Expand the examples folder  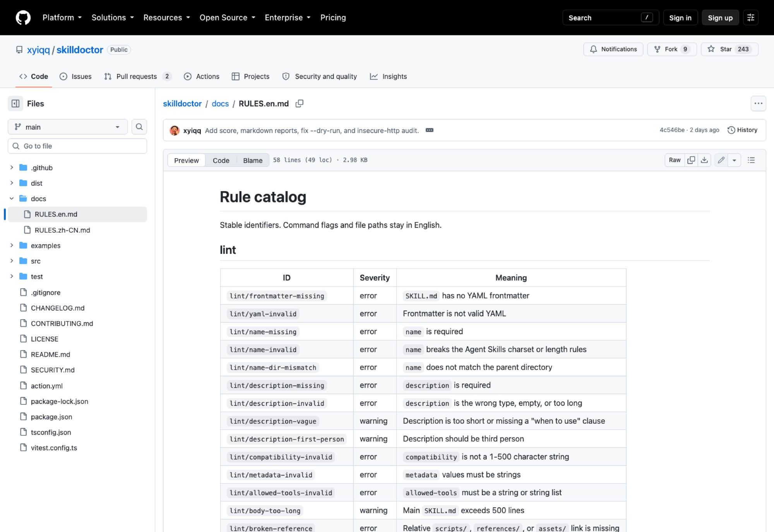coord(12,245)
